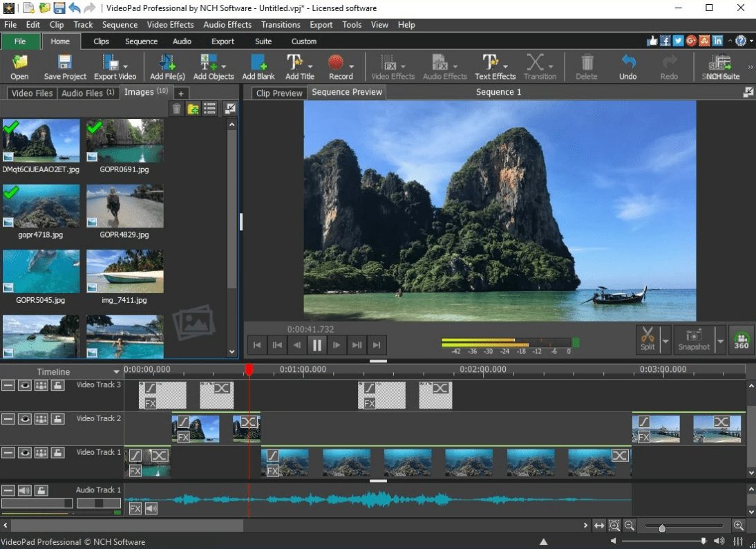
Task: Hide Video Track 2 with its eye toggle
Action: [x=25, y=418]
